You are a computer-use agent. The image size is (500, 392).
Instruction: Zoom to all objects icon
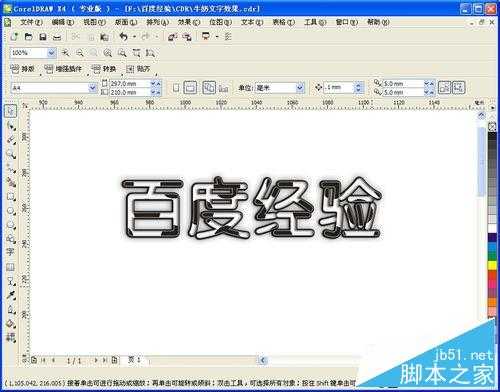point(108,53)
